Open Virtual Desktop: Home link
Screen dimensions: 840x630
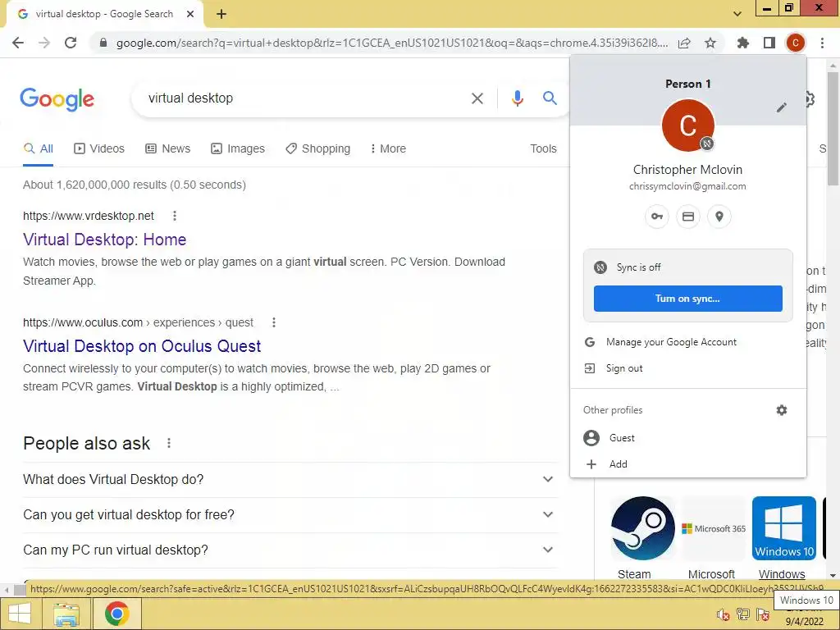104,240
